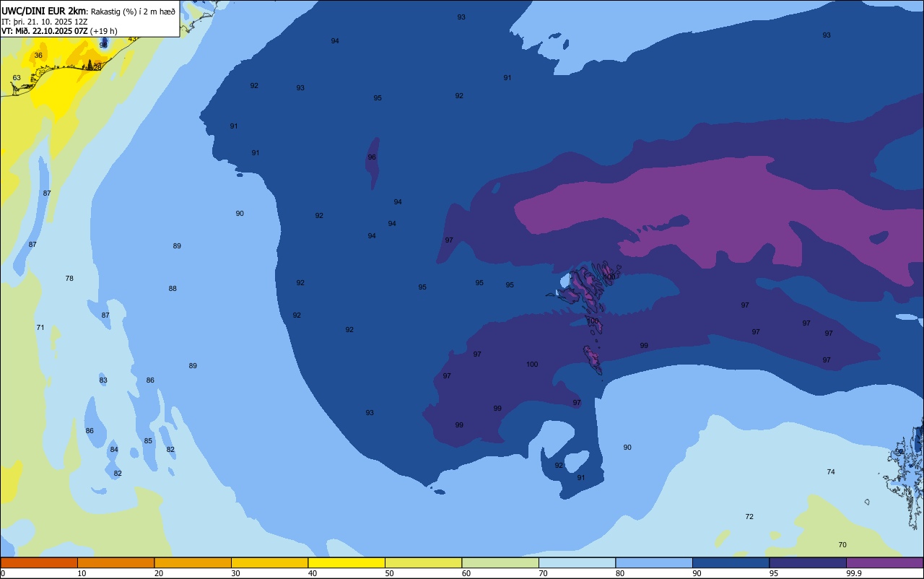Click the map value '98' in the top-left
The image size is (924, 579).
pyautogui.click(x=103, y=45)
